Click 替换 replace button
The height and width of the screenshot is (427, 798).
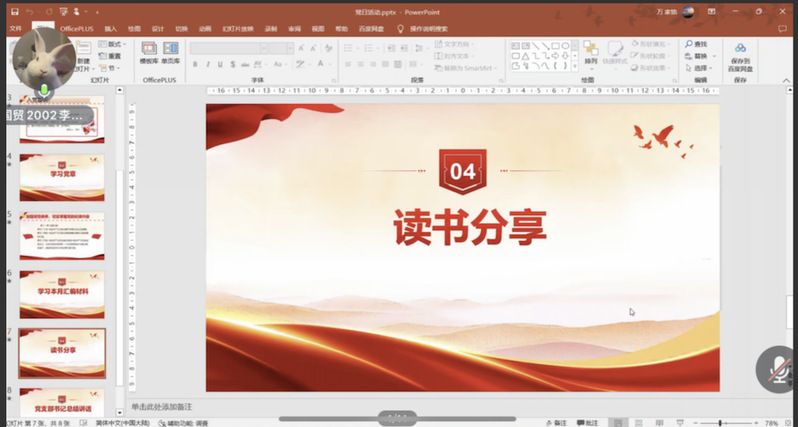700,56
